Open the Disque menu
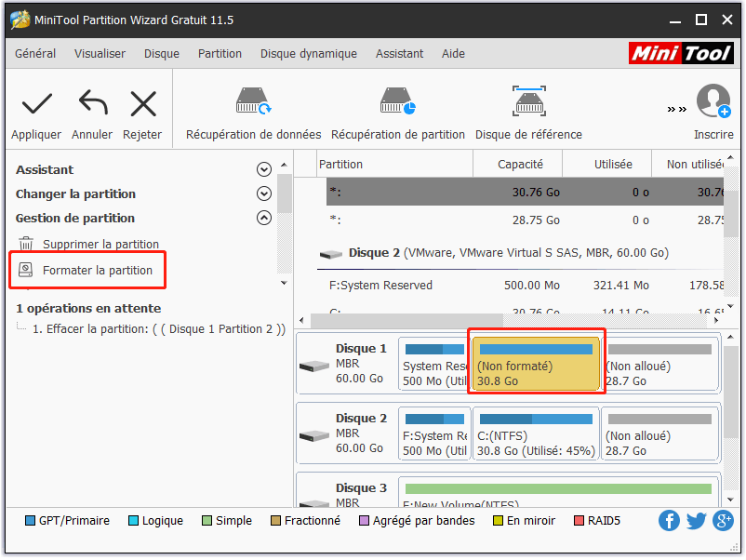 click(x=162, y=54)
